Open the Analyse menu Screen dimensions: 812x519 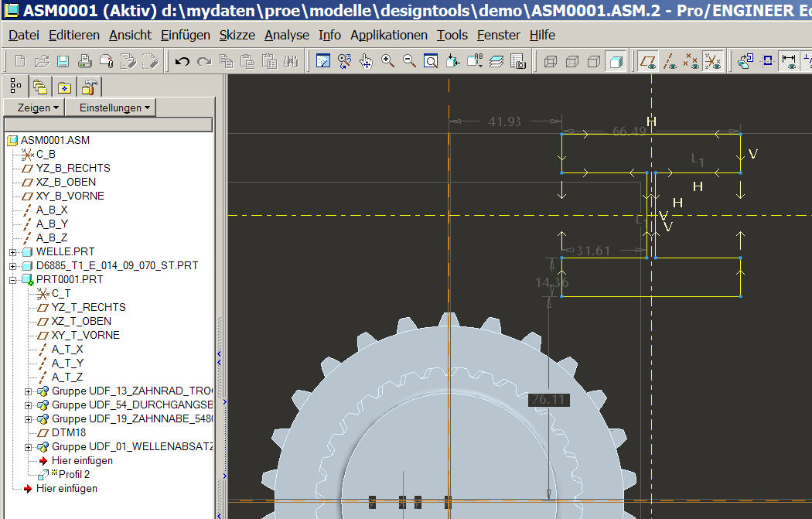coord(287,36)
